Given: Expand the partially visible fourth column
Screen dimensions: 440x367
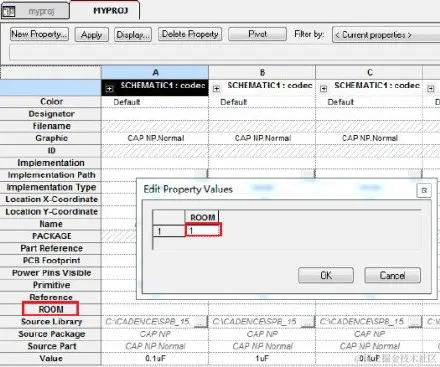Looking at the screenshot, I should pos(431,89).
